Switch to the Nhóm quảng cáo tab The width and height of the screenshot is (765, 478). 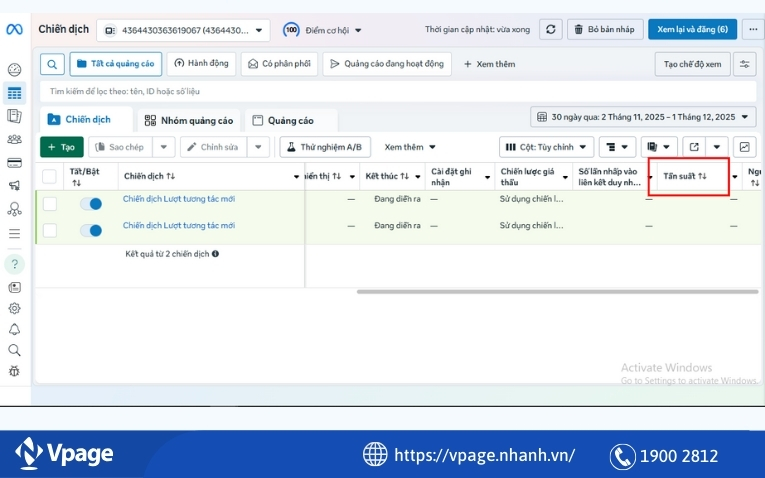[188, 120]
